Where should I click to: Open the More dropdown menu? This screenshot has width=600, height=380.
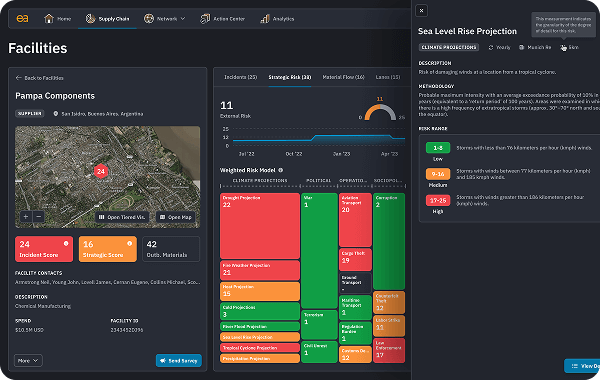coord(28,360)
